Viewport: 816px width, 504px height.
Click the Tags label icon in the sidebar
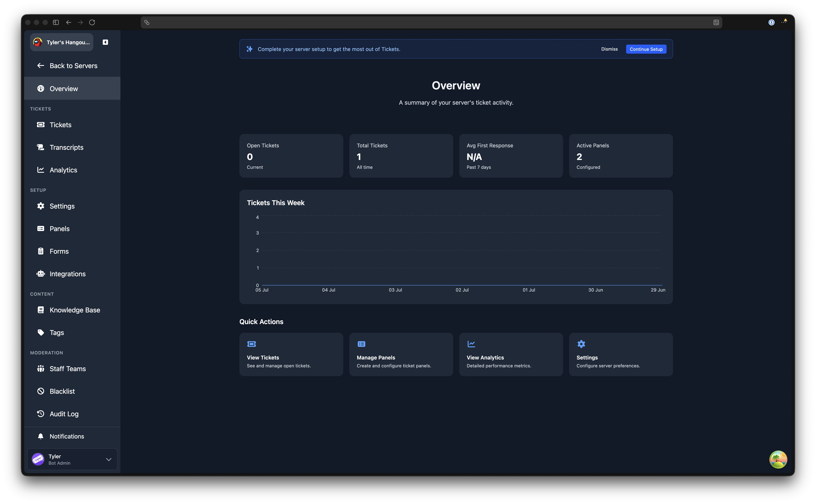tap(41, 332)
